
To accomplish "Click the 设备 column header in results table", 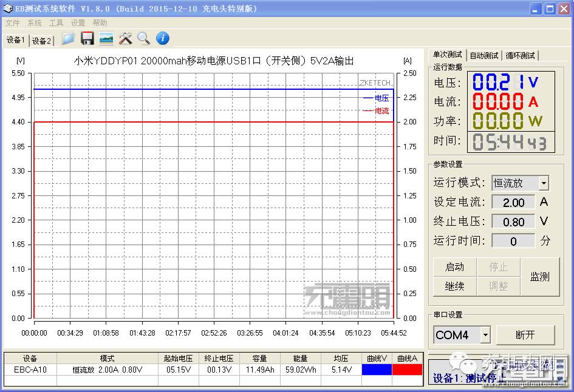I will [x=30, y=359].
